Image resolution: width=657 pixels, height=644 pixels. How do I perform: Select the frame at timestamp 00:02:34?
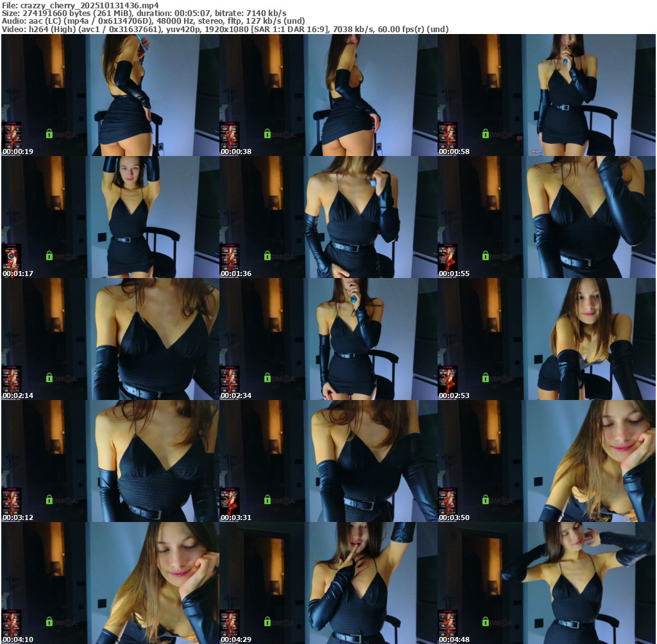click(x=328, y=338)
